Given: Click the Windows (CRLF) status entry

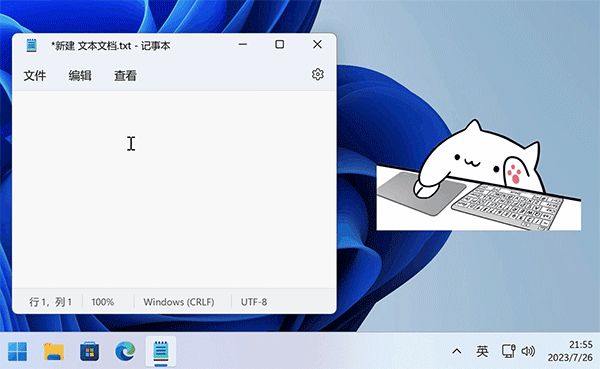Looking at the screenshot, I should click(x=179, y=302).
